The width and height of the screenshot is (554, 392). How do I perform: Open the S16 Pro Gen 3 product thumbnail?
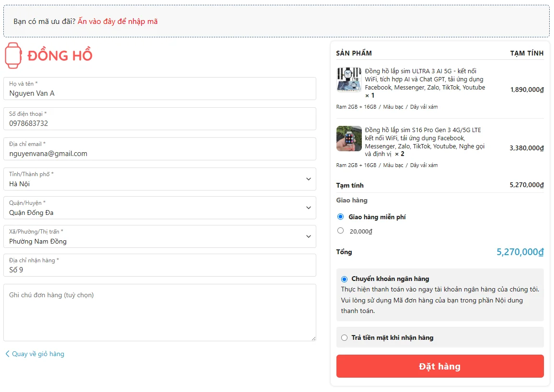pos(349,138)
